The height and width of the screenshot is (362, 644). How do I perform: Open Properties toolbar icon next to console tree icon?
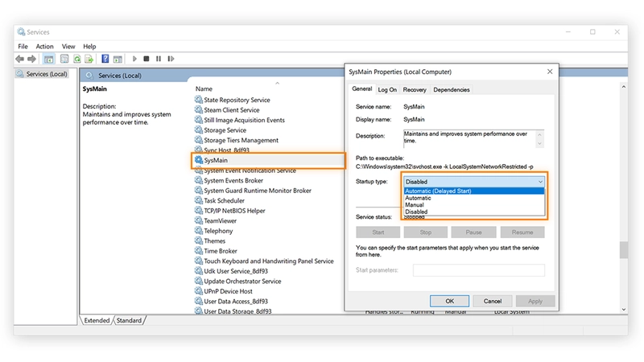point(64,59)
